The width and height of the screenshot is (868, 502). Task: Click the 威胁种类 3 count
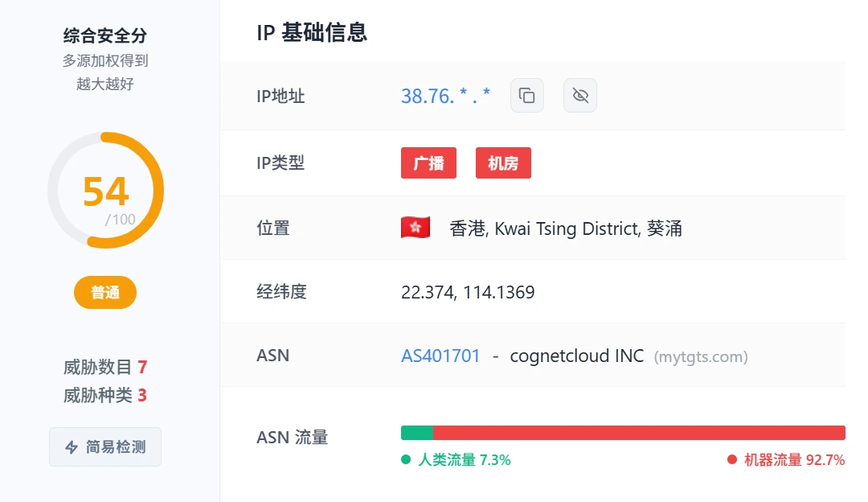tap(105, 395)
